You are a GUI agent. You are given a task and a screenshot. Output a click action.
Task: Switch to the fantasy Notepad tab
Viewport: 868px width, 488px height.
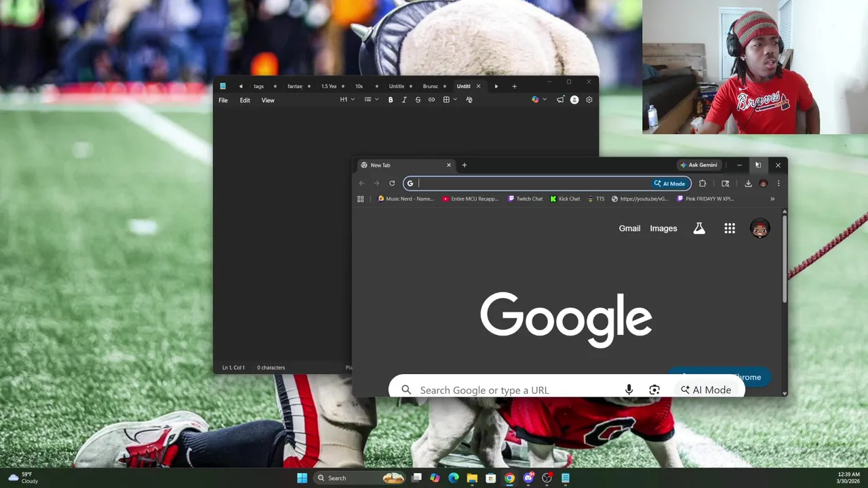coord(295,86)
